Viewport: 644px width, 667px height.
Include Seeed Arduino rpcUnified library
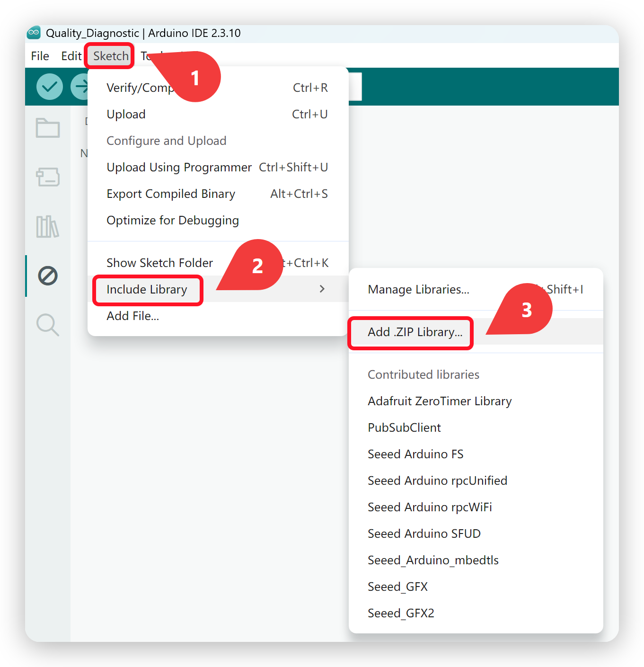pyautogui.click(x=476, y=480)
